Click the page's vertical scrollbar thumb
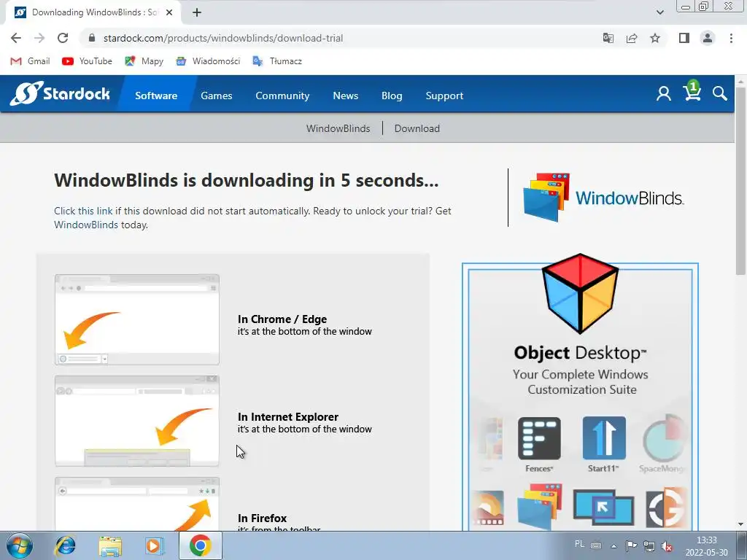This screenshot has width=747, height=560. (740, 181)
